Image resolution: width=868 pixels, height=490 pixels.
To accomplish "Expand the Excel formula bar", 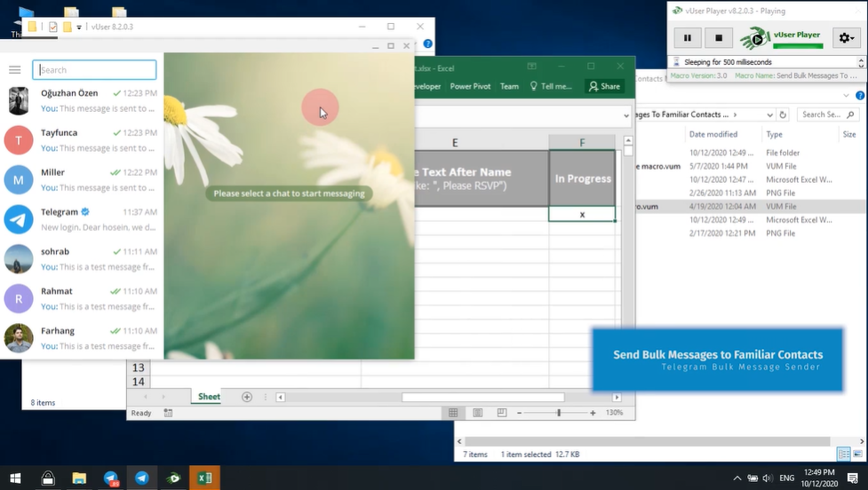I will pyautogui.click(x=626, y=115).
